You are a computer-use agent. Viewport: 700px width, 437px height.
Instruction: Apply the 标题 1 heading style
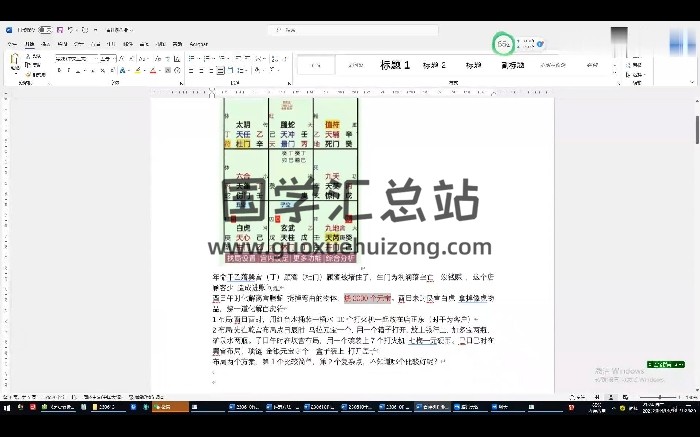coord(395,65)
